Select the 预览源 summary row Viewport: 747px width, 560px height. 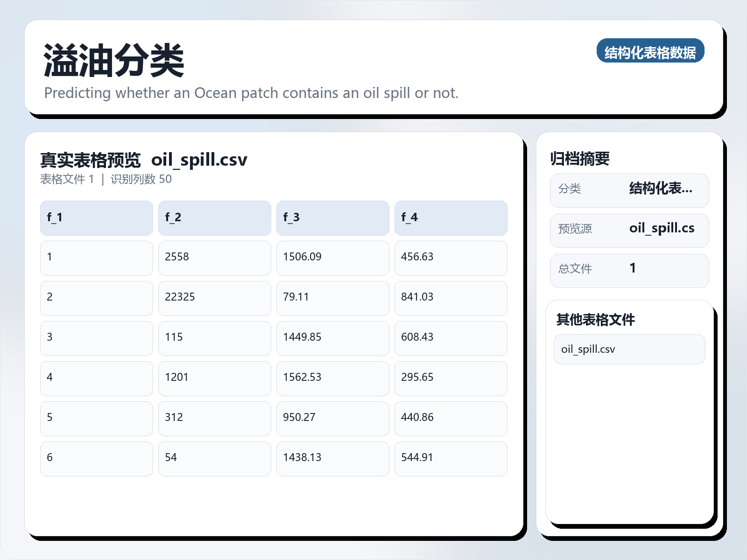(x=629, y=230)
